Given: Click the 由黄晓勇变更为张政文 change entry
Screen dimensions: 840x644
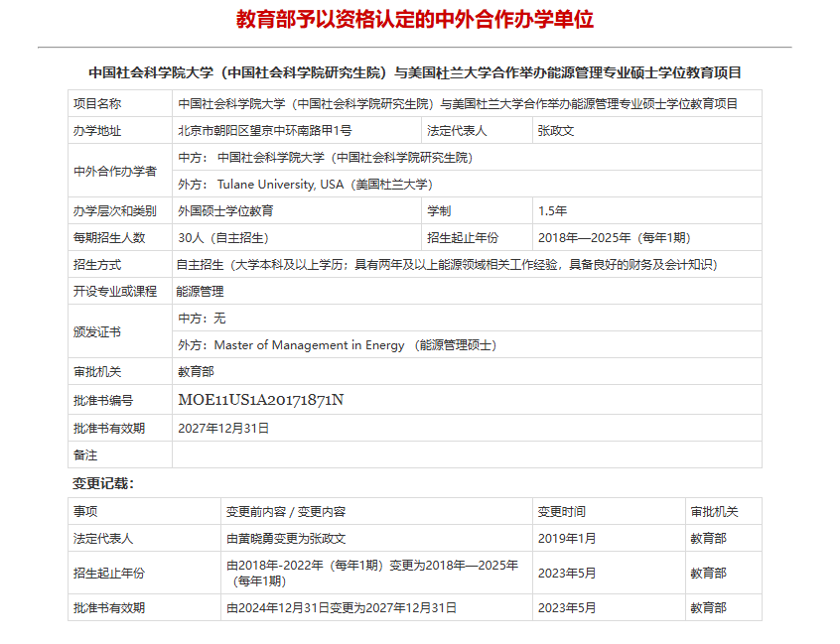Looking at the screenshot, I should pyautogui.click(x=286, y=538).
